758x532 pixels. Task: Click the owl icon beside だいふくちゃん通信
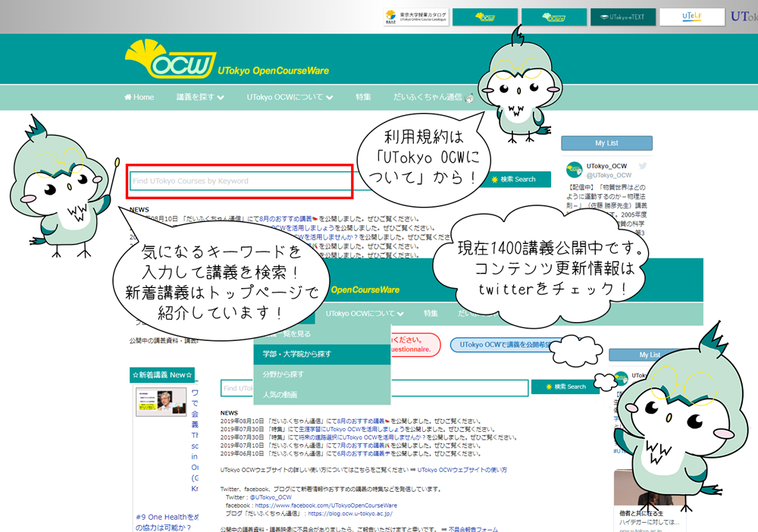pyautogui.click(x=469, y=98)
